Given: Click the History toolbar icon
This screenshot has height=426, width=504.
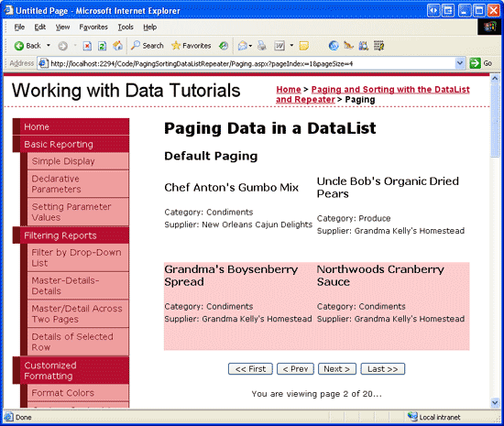Looking at the screenshot, I should tap(224, 46).
